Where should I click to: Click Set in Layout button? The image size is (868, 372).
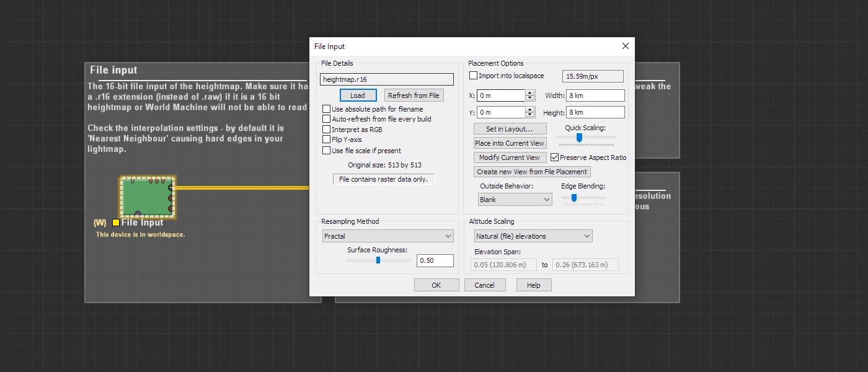pyautogui.click(x=510, y=129)
